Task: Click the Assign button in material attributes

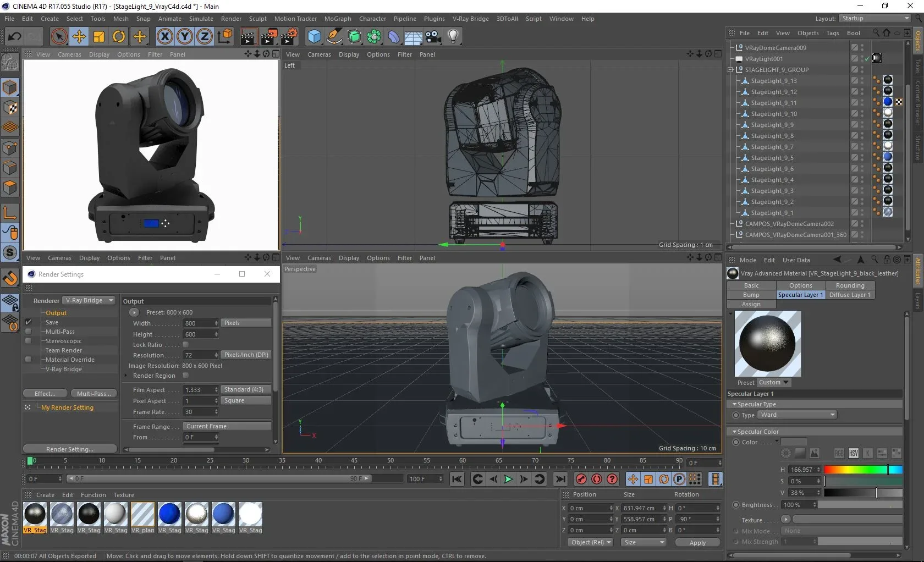Action: pos(751,304)
